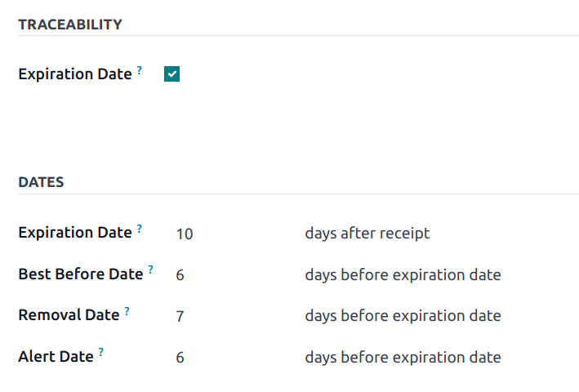
Task: Click the TRACEABILITY section heading
Action: (70, 24)
